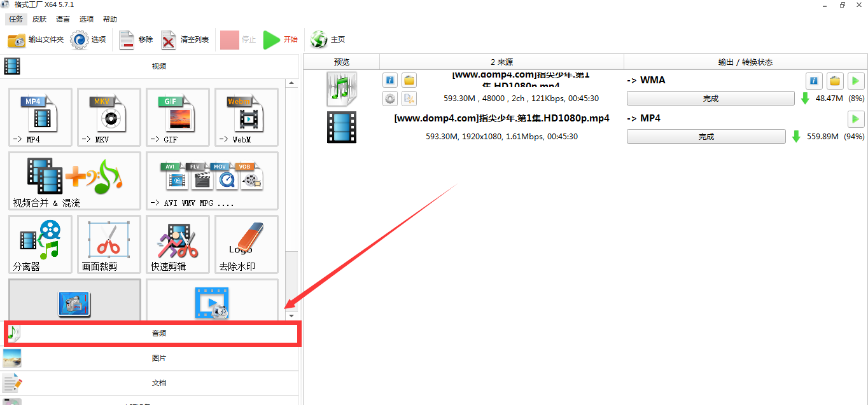This screenshot has height=405, width=868.
Task: Click the 选项 options toolbar button
Action: [x=88, y=39]
